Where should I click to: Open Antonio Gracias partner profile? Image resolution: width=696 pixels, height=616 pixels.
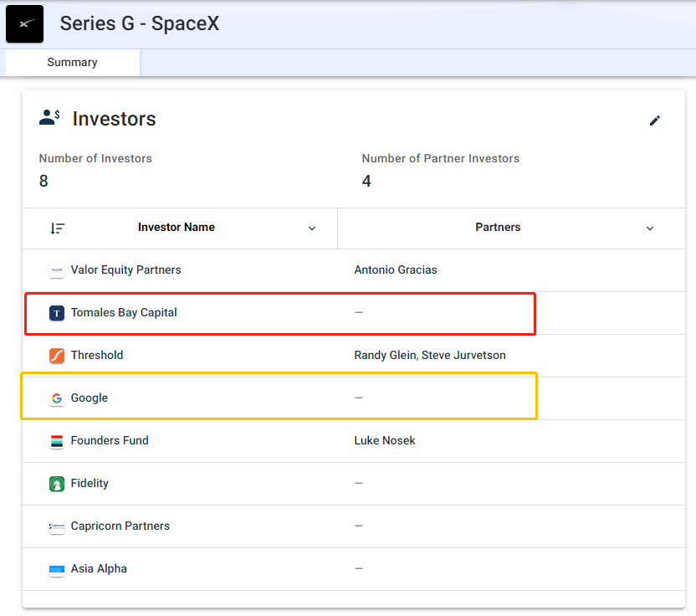click(396, 270)
